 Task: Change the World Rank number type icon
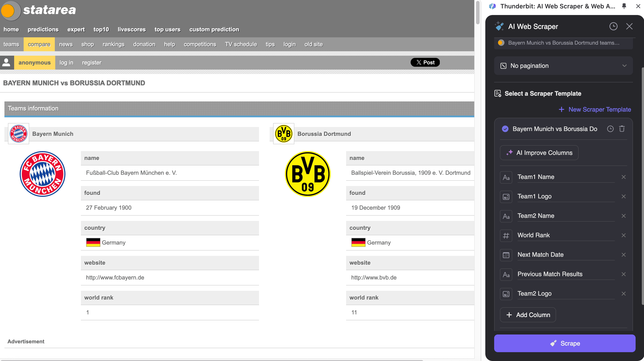tap(506, 236)
